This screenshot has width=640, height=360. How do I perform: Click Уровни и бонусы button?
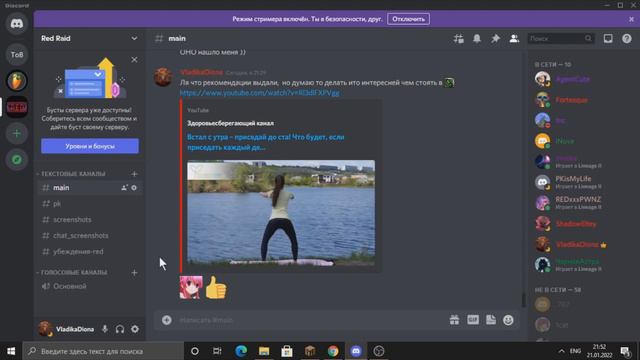pyautogui.click(x=90, y=146)
